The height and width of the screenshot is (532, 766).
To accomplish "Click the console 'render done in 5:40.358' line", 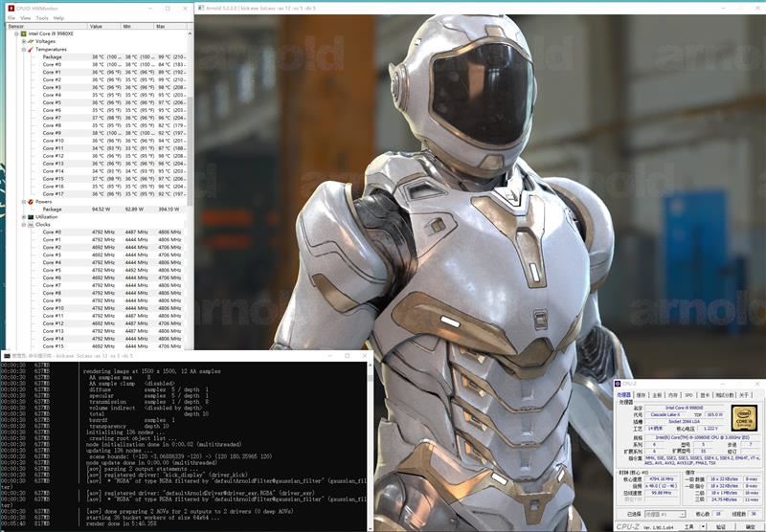I will click(122, 523).
